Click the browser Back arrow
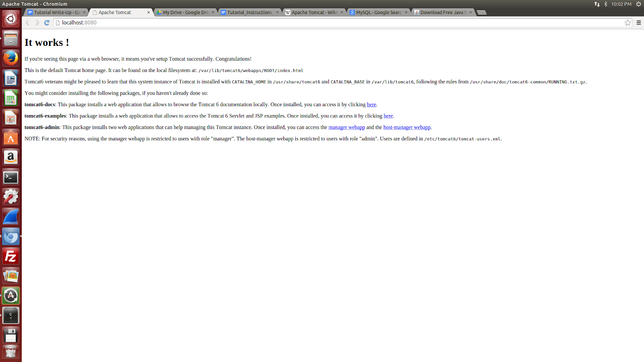The height and width of the screenshot is (362, 644). 27,23
